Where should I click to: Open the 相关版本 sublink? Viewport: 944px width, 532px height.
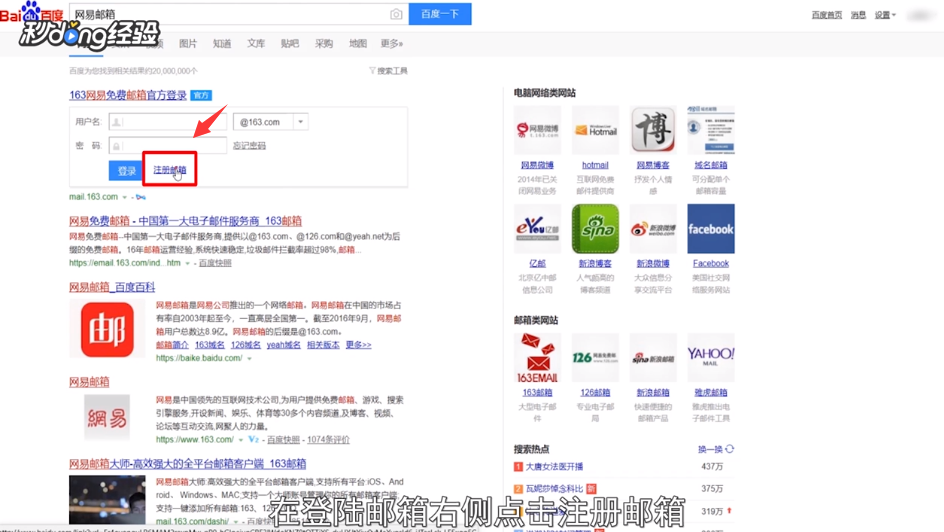(x=323, y=345)
